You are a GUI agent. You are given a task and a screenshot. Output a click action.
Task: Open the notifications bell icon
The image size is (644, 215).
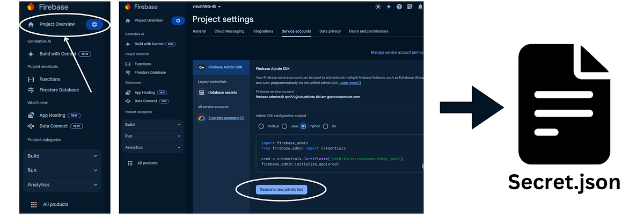point(420,6)
